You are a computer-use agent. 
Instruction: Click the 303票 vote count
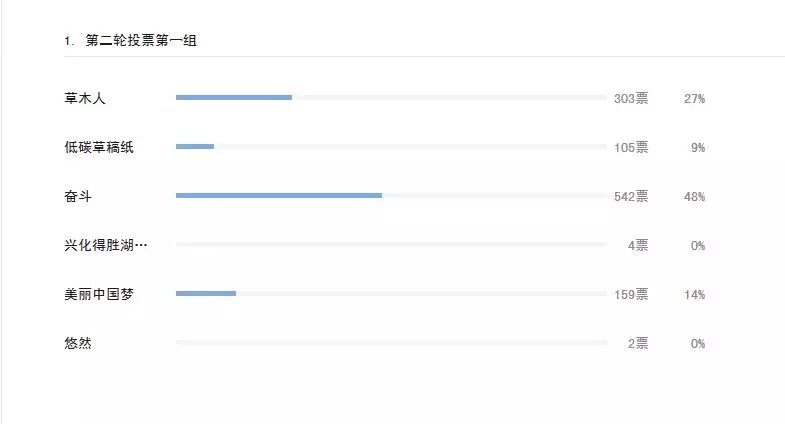(x=631, y=99)
